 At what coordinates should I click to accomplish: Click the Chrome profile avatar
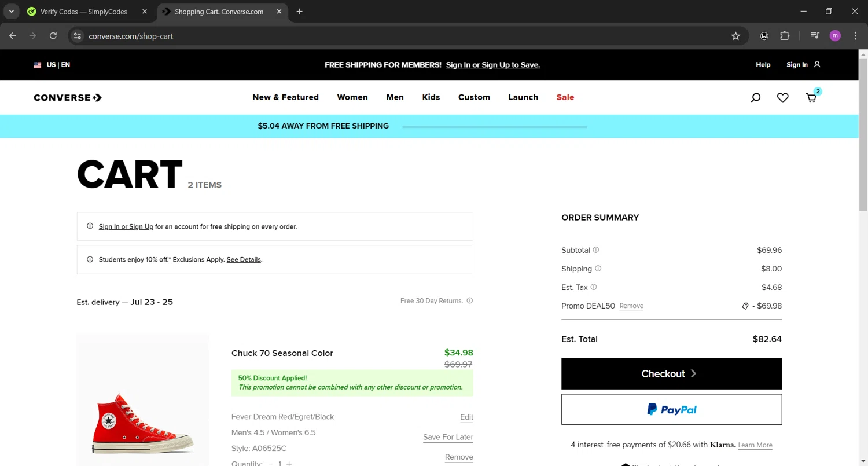[x=835, y=36]
